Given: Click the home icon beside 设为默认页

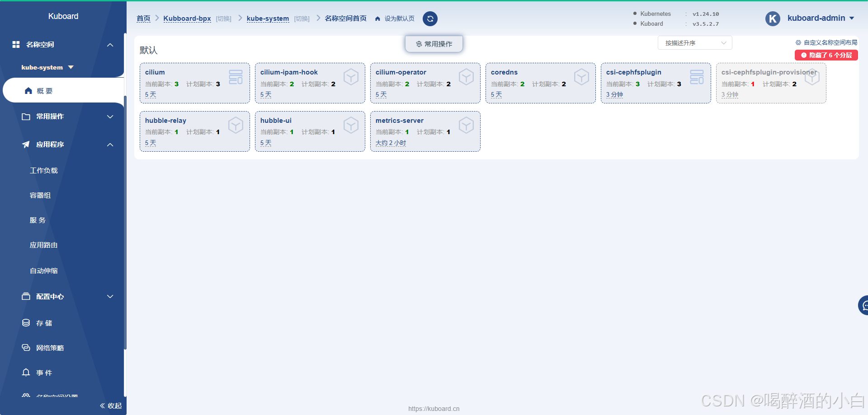Looking at the screenshot, I should pyautogui.click(x=377, y=19).
